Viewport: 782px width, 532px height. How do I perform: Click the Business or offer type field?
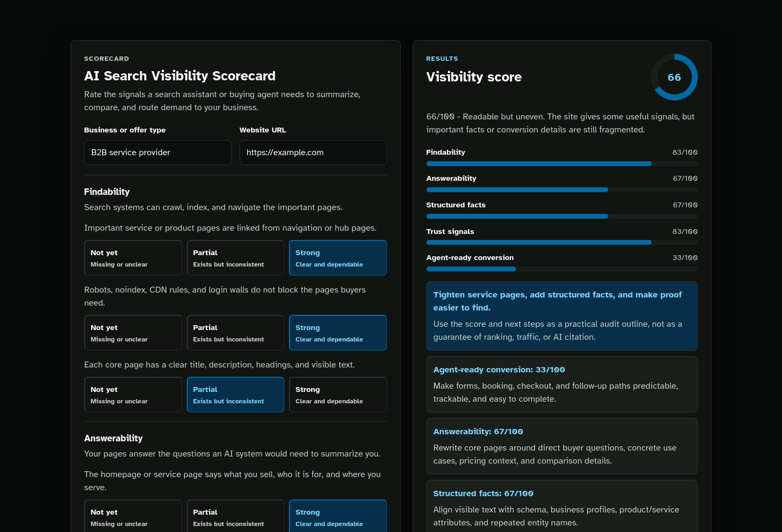click(x=158, y=153)
